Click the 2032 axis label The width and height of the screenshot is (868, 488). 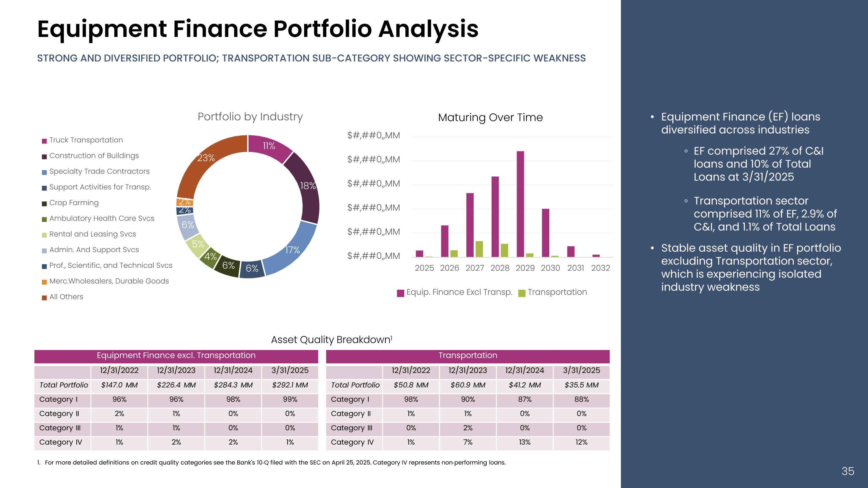click(600, 268)
